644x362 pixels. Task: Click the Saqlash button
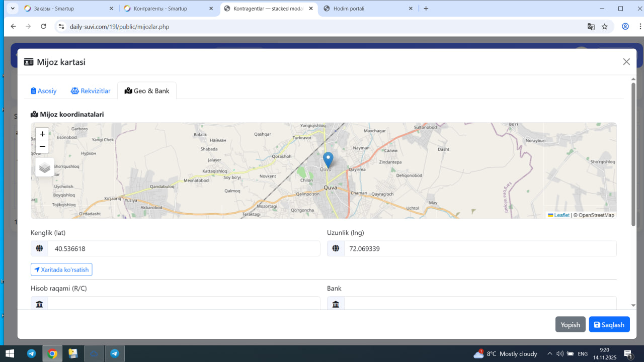click(609, 325)
